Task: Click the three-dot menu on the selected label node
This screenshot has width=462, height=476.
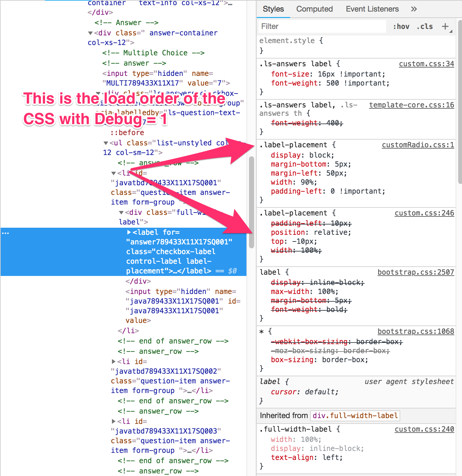Action: pyautogui.click(x=5, y=233)
